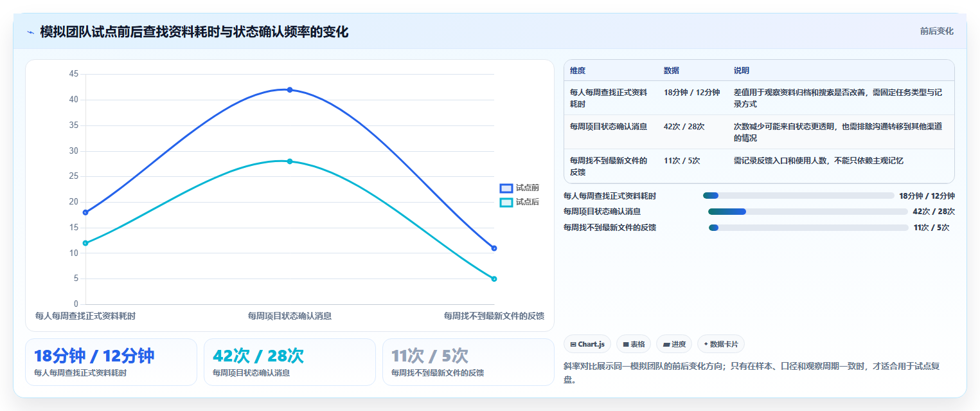980x411 pixels.
Task: Click the 11次 / 5次 data card
Action: [x=468, y=362]
